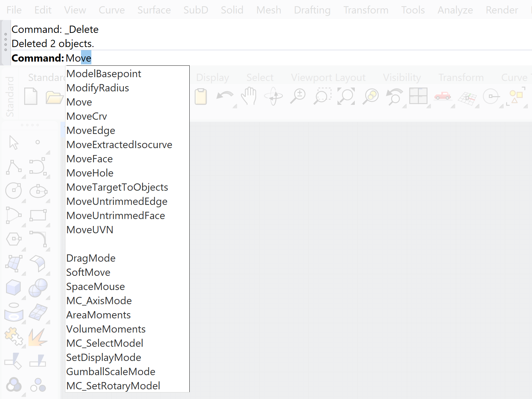Click the Undo arrow icon
Image resolution: width=532 pixels, height=399 pixels.
click(225, 96)
